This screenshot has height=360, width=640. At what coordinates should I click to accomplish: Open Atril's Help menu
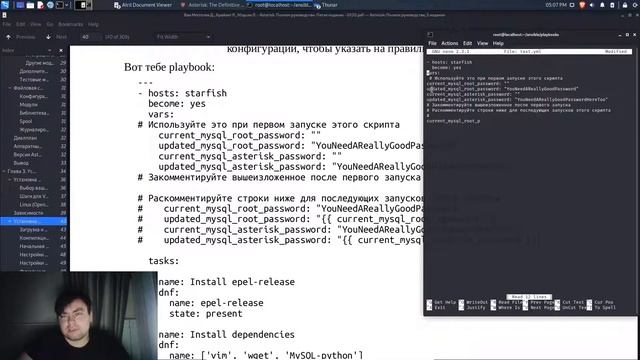click(x=93, y=24)
